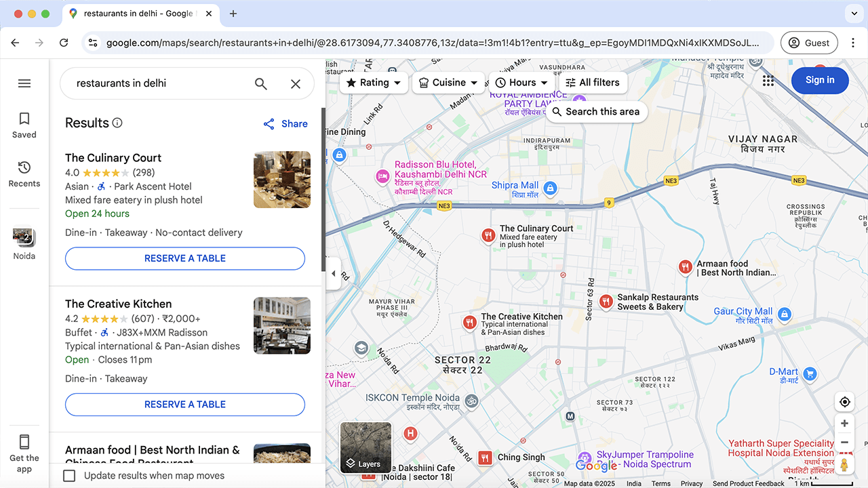Open All filters panel
868x488 pixels.
593,83
